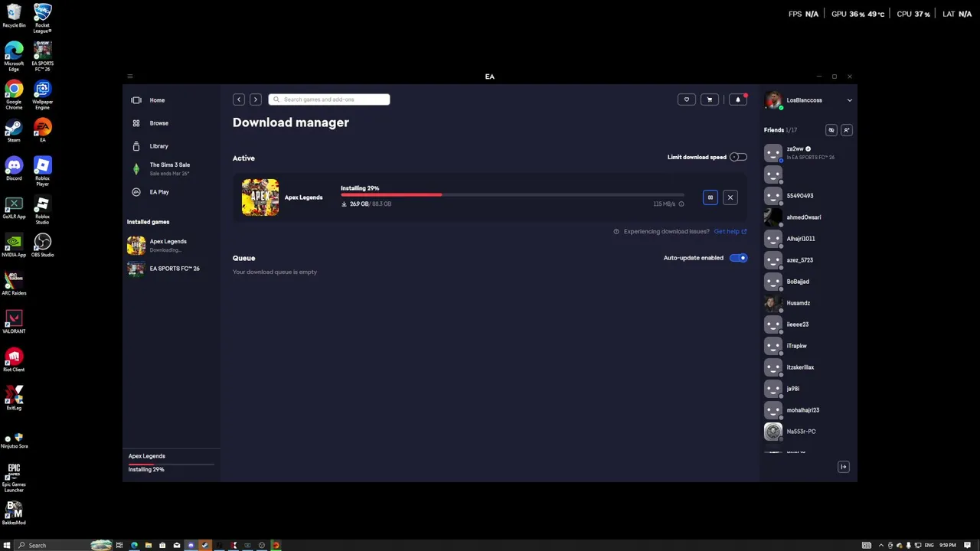Open friend azez_5723 in friends list
The height and width of the screenshot is (551, 980).
[808, 260]
